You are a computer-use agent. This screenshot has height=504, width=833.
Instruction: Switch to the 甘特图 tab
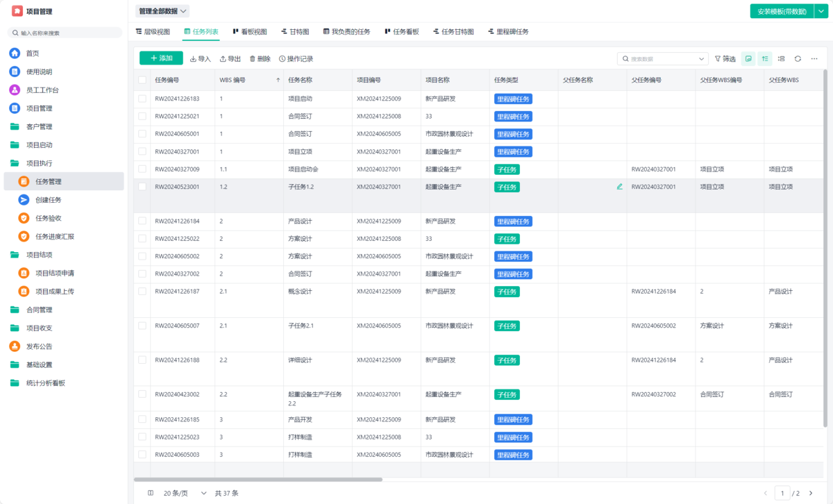coord(294,32)
